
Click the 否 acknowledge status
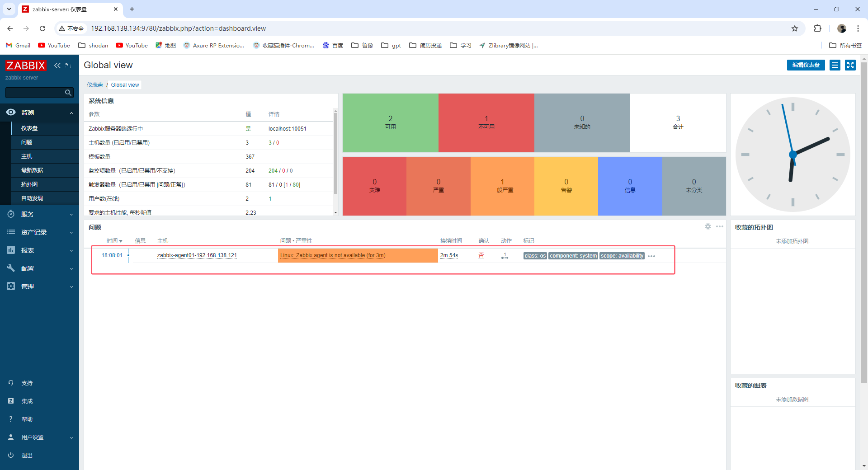(481, 255)
